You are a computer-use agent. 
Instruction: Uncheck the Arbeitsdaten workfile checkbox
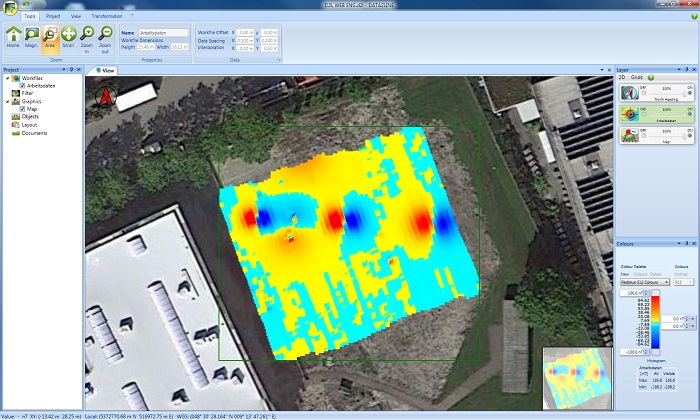coord(21,85)
